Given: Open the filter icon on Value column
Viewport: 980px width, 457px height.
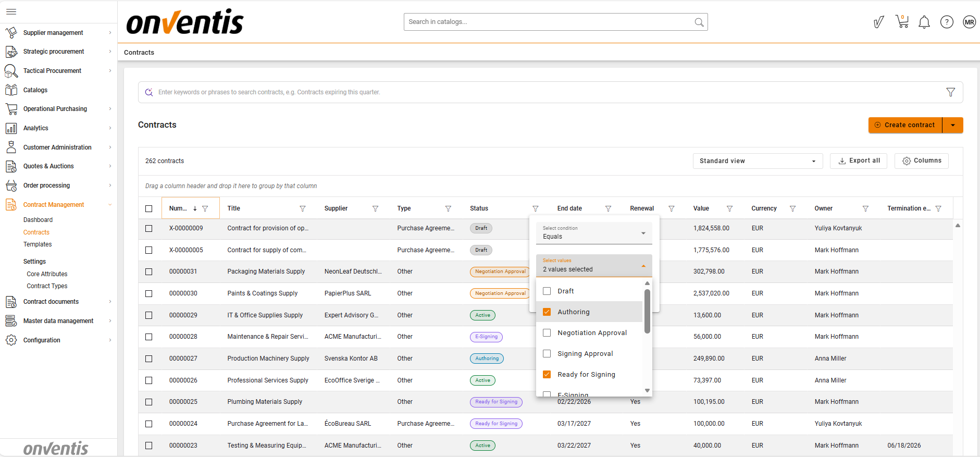Looking at the screenshot, I should tap(729, 208).
